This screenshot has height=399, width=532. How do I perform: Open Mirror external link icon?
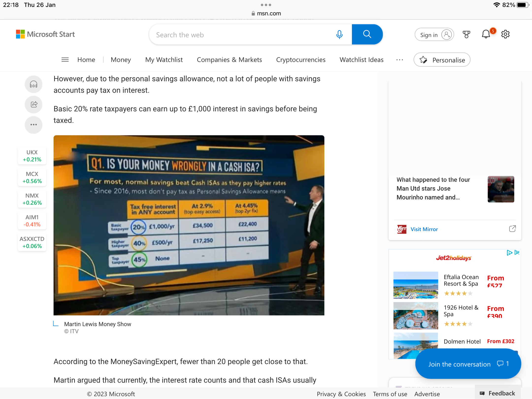click(x=512, y=229)
